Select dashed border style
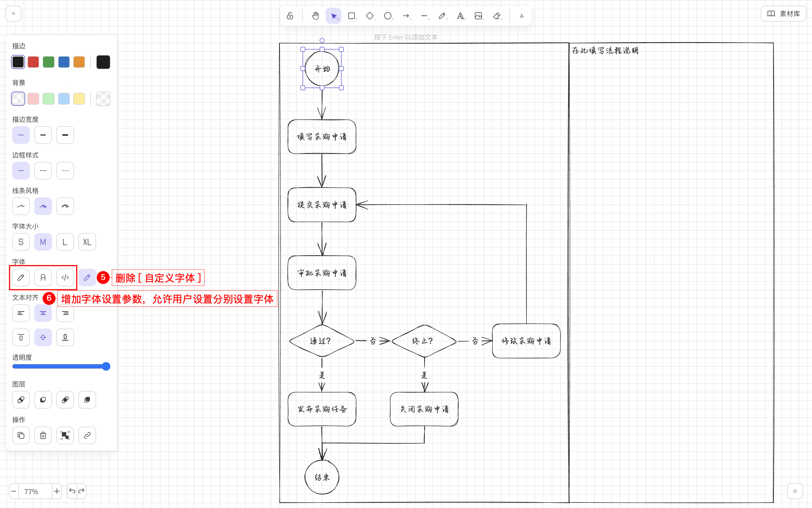Image resolution: width=812 pixels, height=508 pixels. click(x=43, y=171)
